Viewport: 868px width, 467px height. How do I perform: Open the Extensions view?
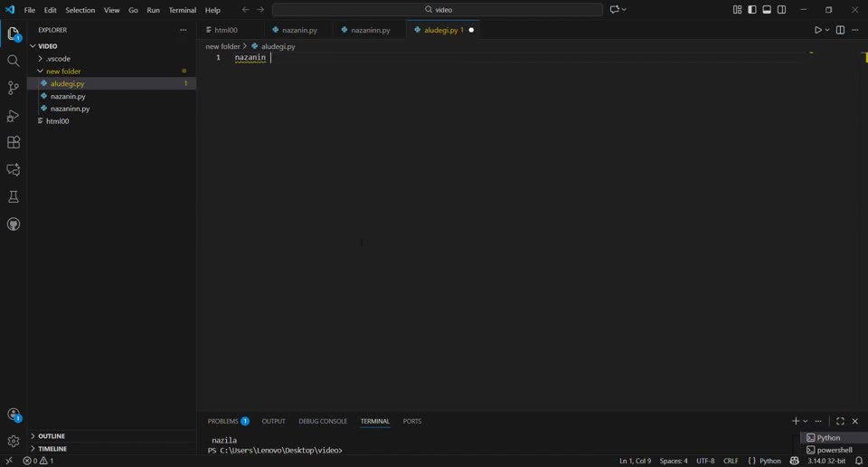pos(14,142)
